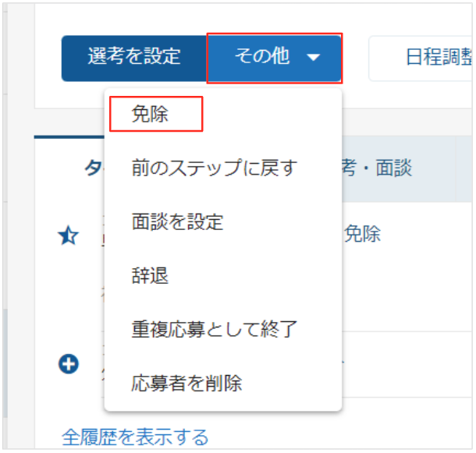Viewport: 476px width, 453px height.
Task: Click the 日程調整 button
Action: click(421, 58)
